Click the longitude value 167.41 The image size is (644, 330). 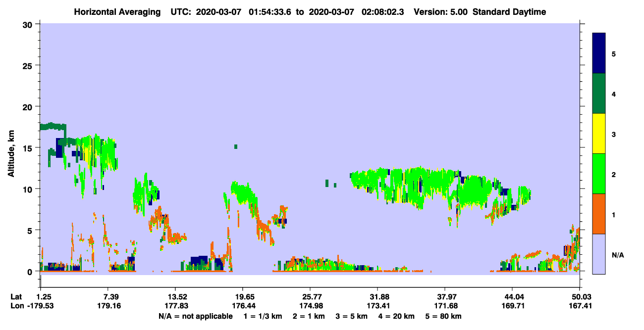point(580,306)
